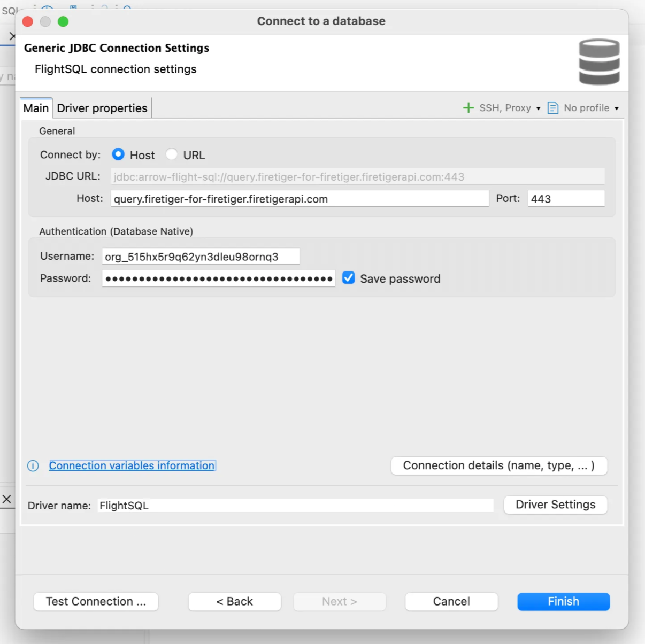Open Connection variables information link
645x644 pixels.
coord(132,465)
